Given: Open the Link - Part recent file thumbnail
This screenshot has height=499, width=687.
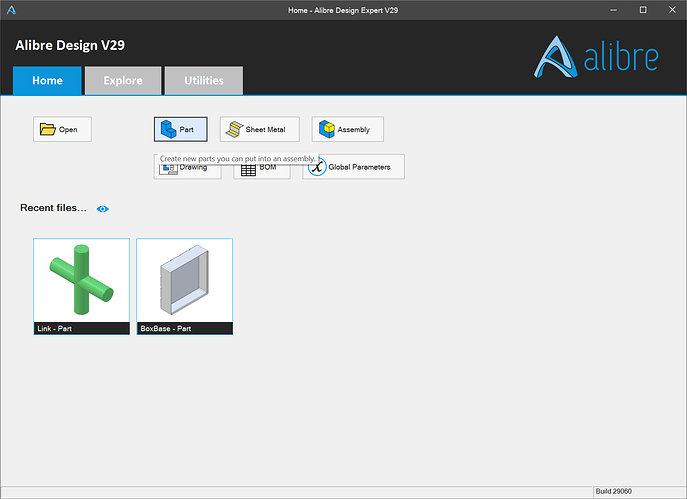Looking at the screenshot, I should 81,287.
